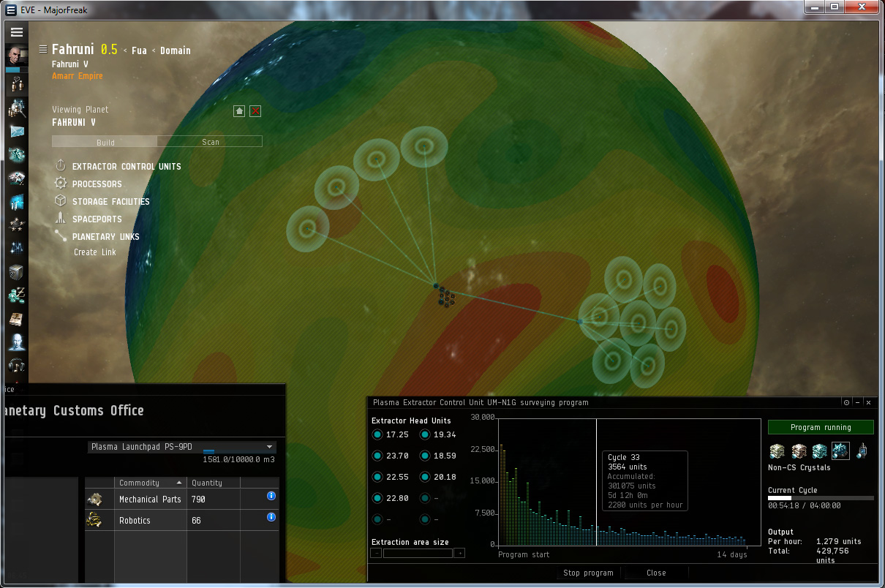Click the Fua constellation breadcrumb
The image size is (885, 588).
click(139, 50)
